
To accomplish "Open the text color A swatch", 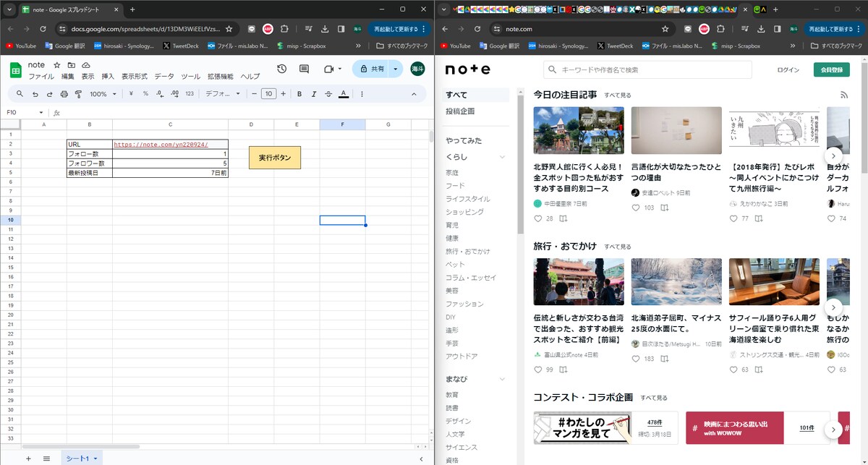I will 344,94.
